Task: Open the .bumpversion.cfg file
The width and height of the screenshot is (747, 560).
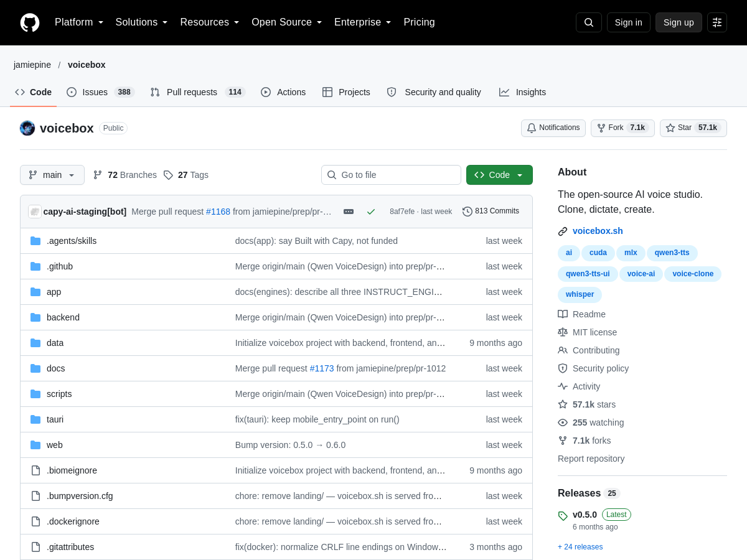Action: [80, 496]
